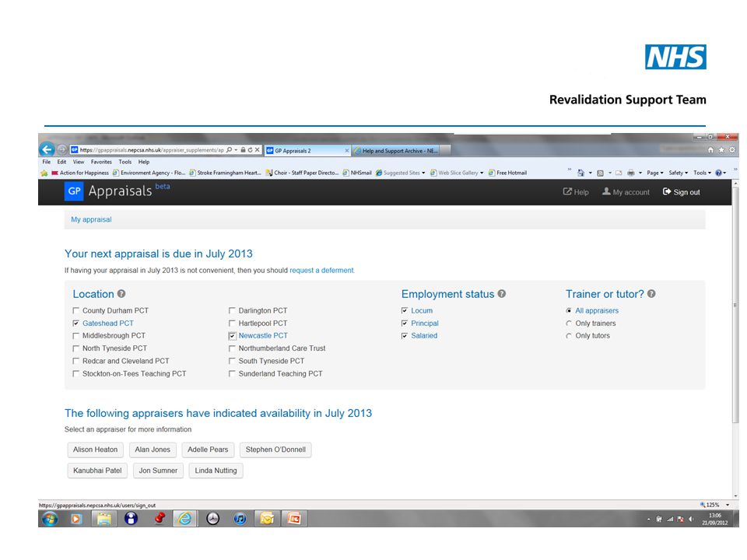The image size is (747, 560).
Task: Open Windows Media Player from taskbar
Action: coord(75,519)
